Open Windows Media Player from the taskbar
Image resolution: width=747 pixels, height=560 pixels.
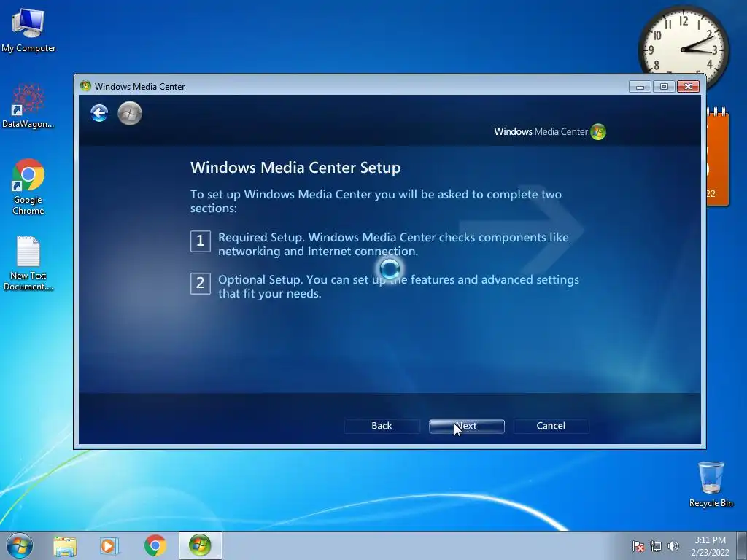[x=109, y=546]
